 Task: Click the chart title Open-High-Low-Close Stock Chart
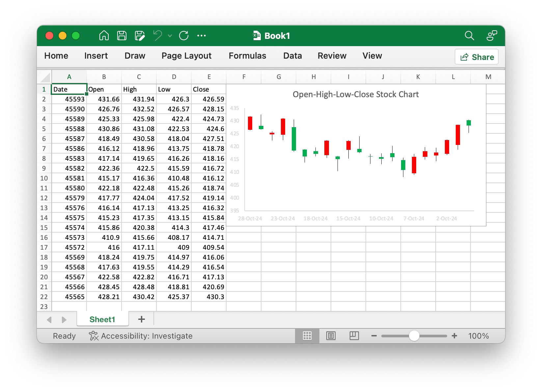point(356,95)
